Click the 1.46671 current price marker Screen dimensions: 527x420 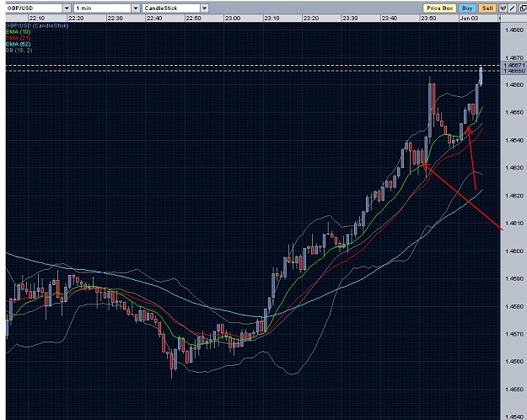click(x=514, y=65)
